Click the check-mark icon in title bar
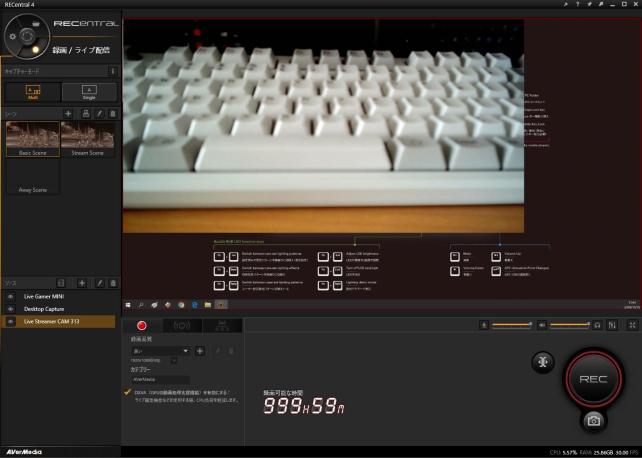 click(x=589, y=4)
